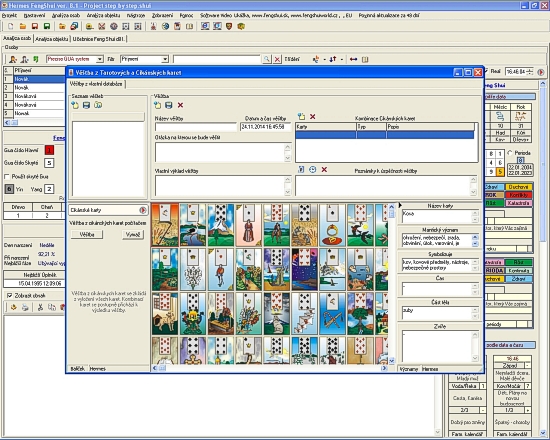Toggle the Použít skryté Gua checkbox

click(7, 176)
